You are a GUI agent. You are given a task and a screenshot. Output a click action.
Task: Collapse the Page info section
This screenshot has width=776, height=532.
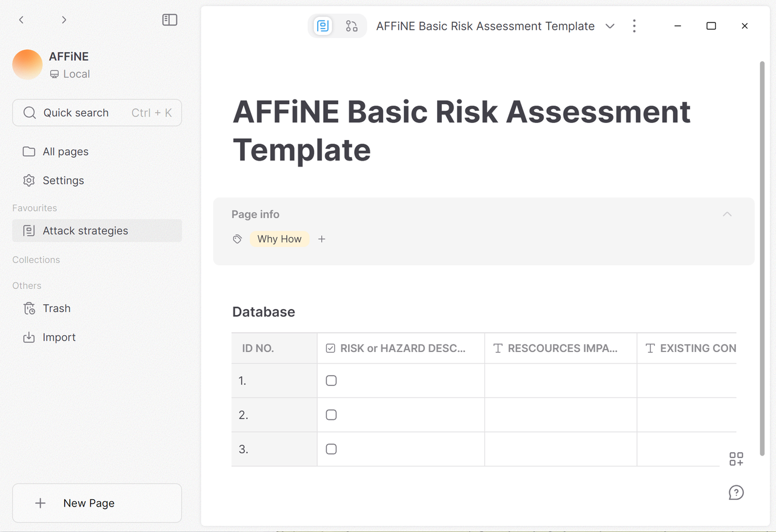727,214
